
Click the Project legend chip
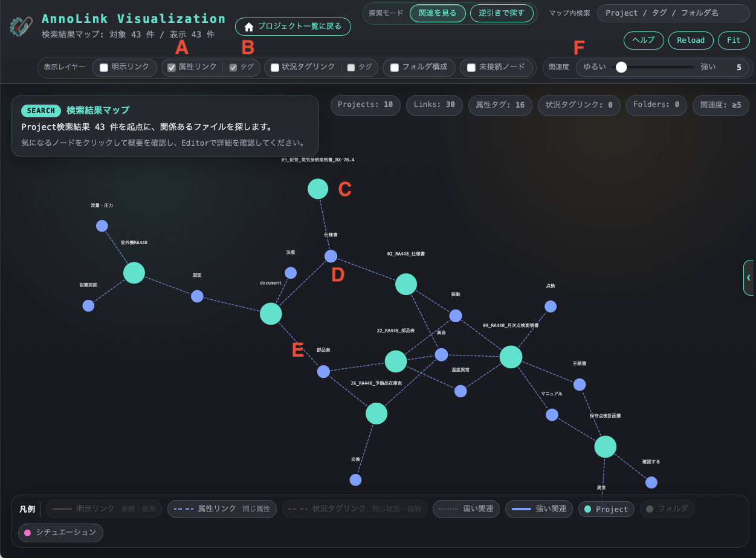(x=606, y=509)
